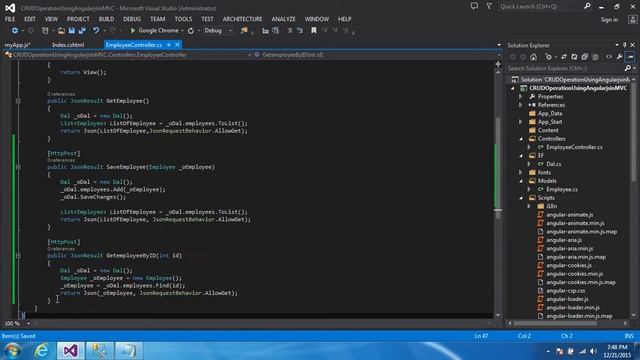Click the New Project toolbar icon
Viewport: 640px width, 360px height.
point(45,31)
